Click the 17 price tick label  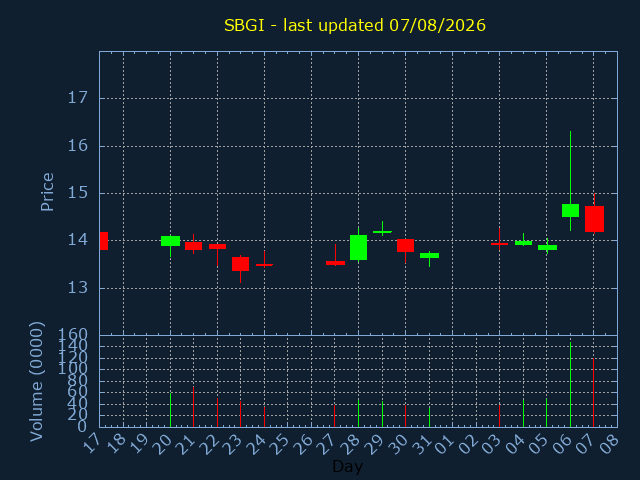[78, 98]
